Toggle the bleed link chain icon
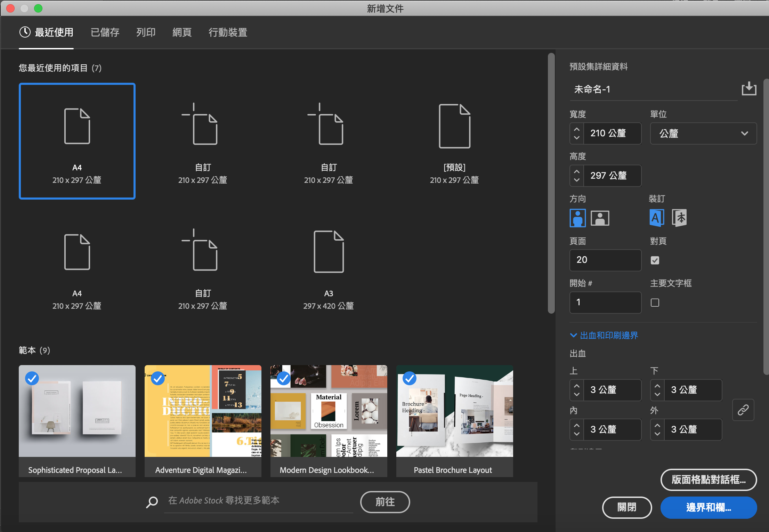Image resolution: width=769 pixels, height=532 pixels. point(743,410)
